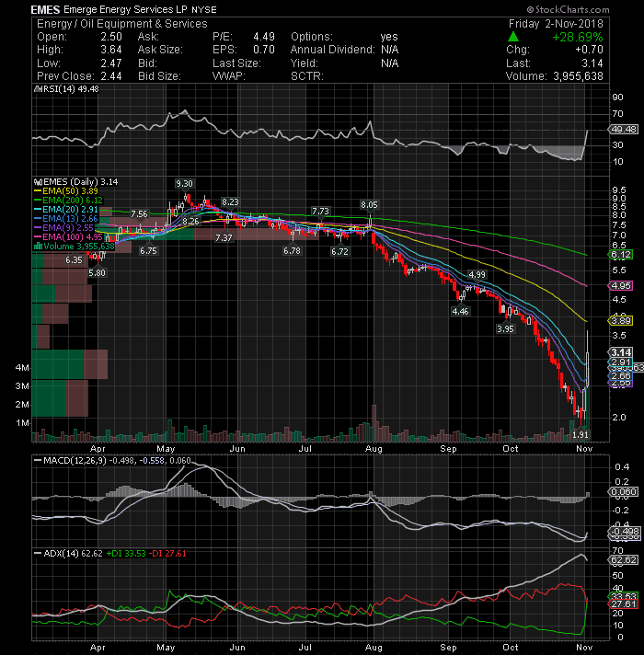Click the EMES ticker symbol title

[x=45, y=9]
